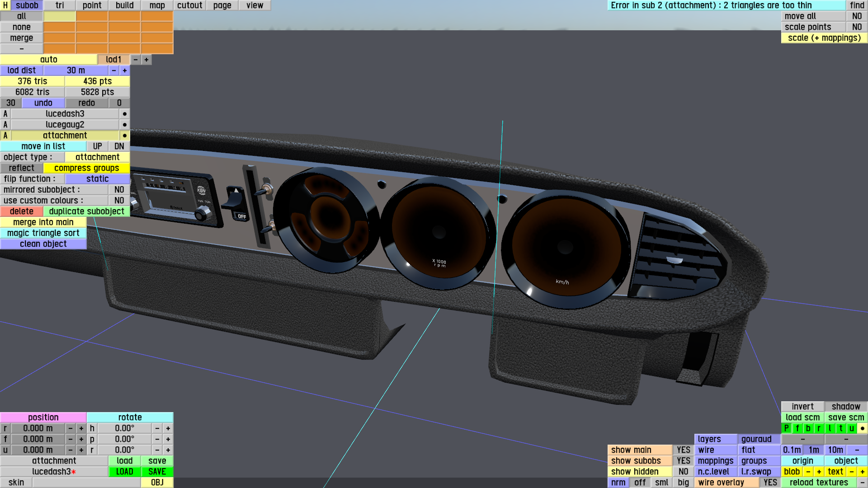This screenshot has width=868, height=488.
Task: Click the lod dist minus button
Action: [x=114, y=70]
